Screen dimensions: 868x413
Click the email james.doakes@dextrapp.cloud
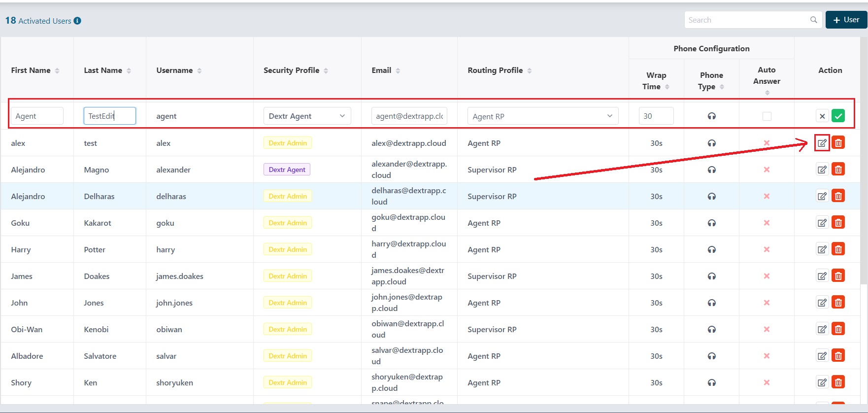click(x=408, y=276)
